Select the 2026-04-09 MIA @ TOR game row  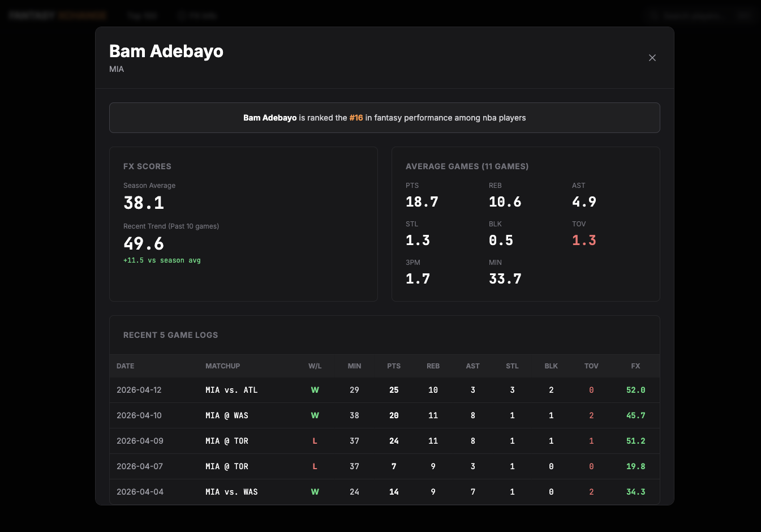385,441
